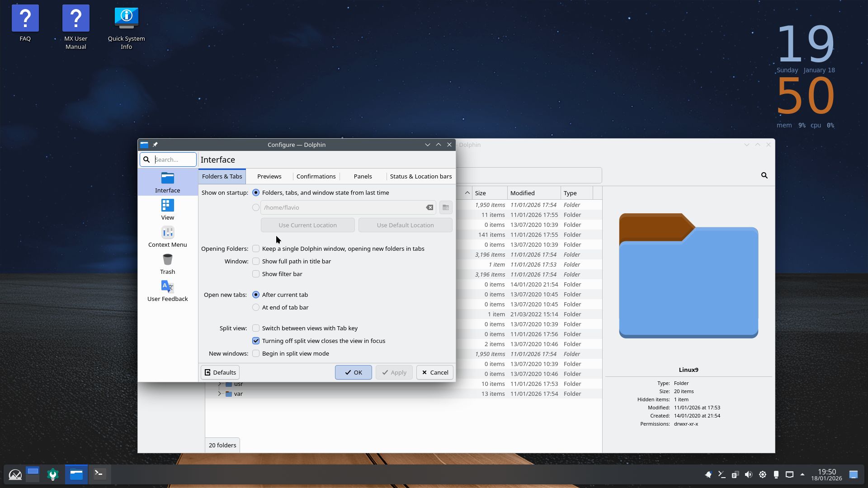Screen dimensions: 868x488
Task: Click the folder browse icon beside path field
Action: click(x=445, y=207)
